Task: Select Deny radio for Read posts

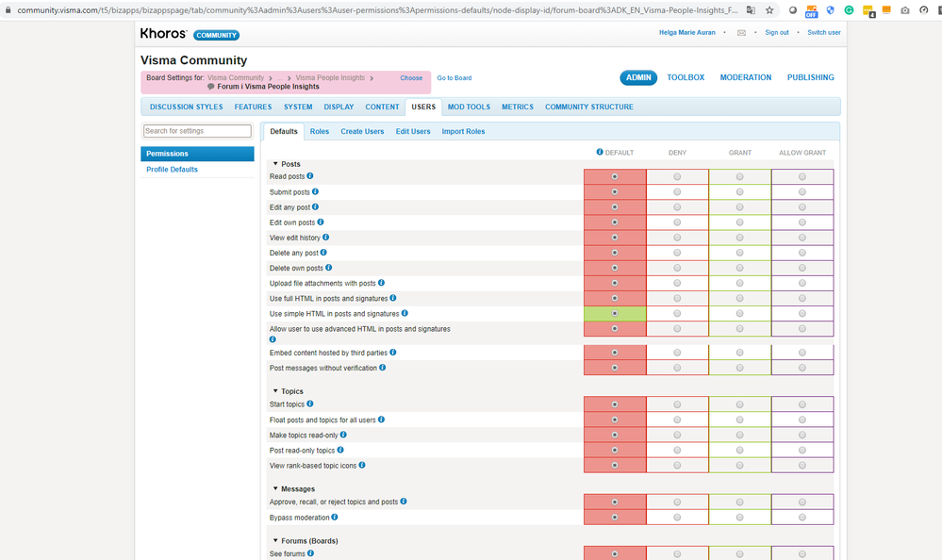Action: click(677, 176)
